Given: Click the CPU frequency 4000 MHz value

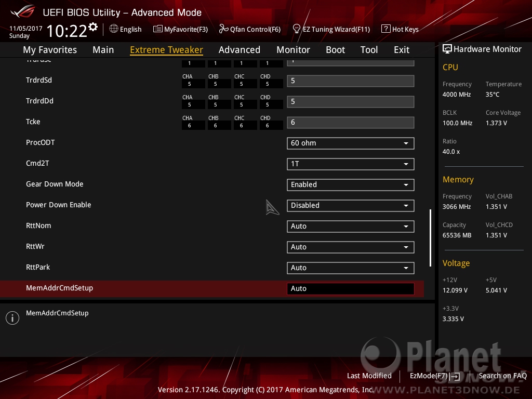Looking at the screenshot, I should [x=456, y=95].
